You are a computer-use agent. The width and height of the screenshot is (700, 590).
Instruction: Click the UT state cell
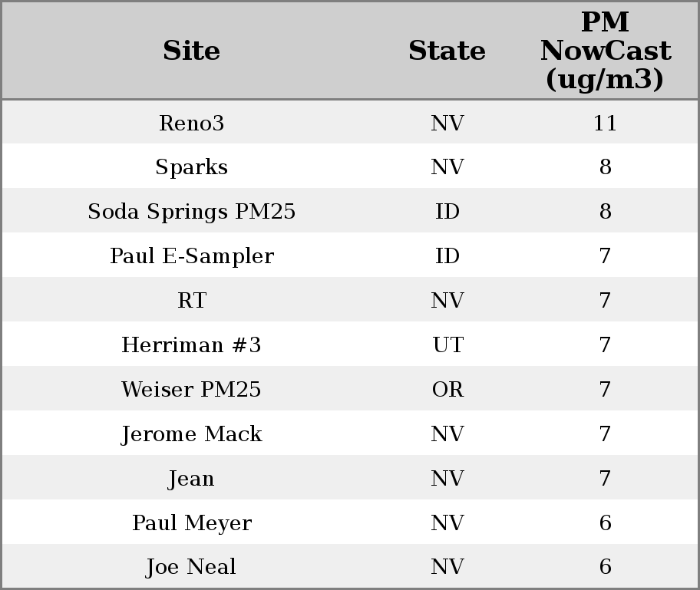pyautogui.click(x=447, y=345)
